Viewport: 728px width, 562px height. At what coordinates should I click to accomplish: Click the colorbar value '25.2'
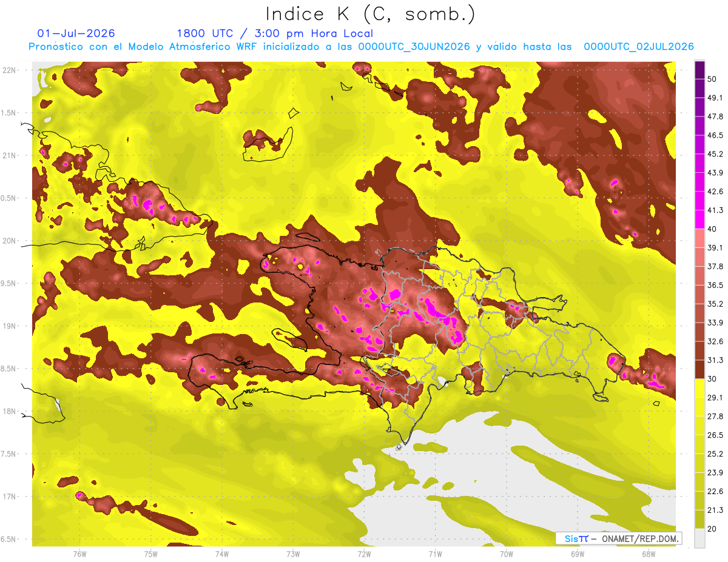(x=715, y=454)
